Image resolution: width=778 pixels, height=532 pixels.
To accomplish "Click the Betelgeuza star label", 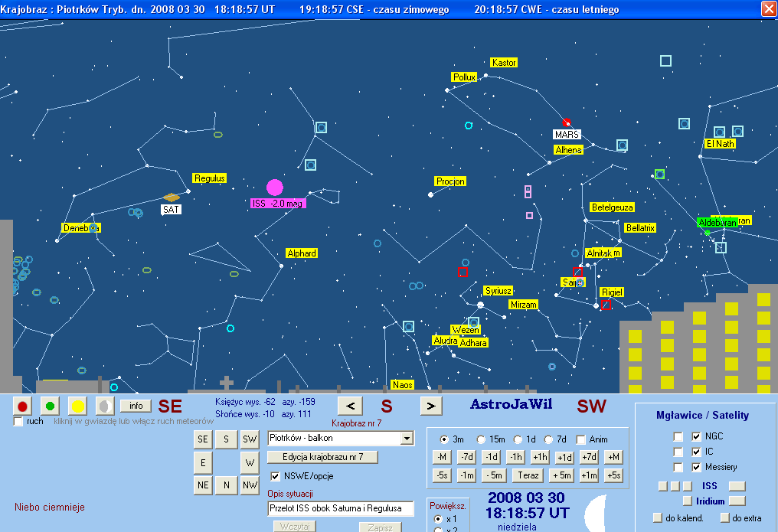I will pos(613,207).
